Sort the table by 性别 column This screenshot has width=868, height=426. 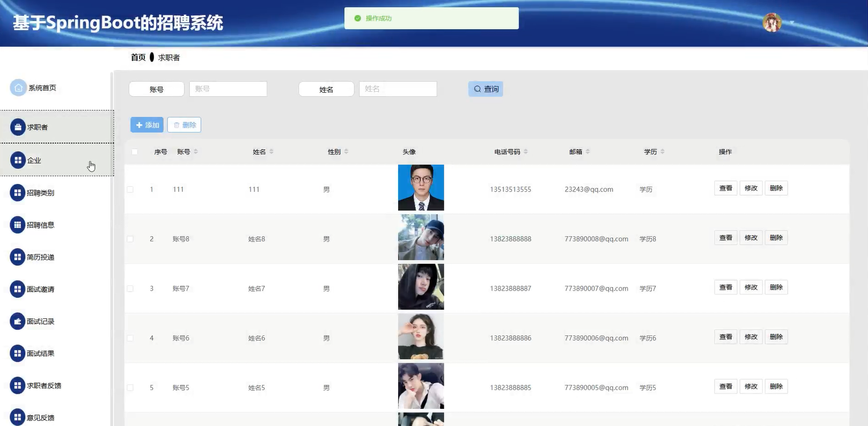346,151
